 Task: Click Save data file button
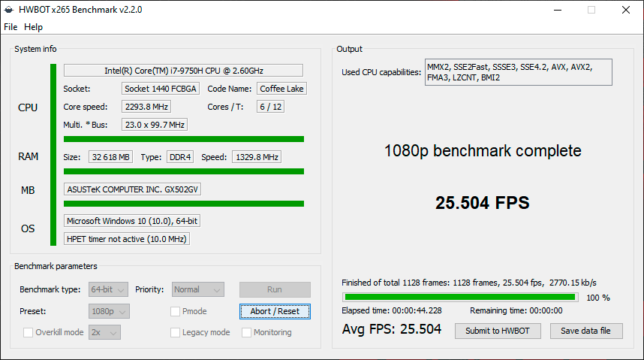point(586,331)
